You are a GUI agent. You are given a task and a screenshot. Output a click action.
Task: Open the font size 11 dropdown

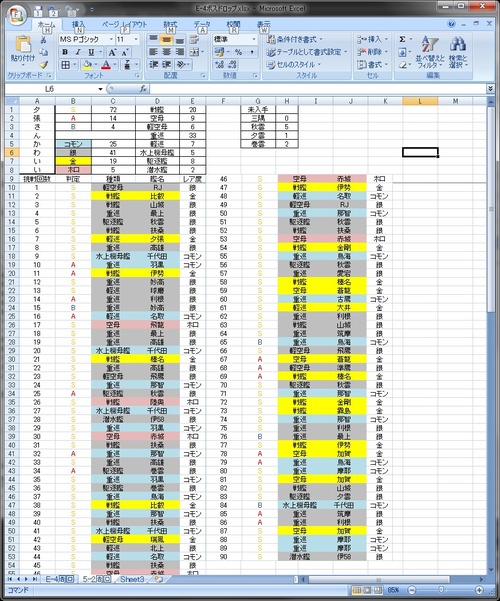click(136, 39)
